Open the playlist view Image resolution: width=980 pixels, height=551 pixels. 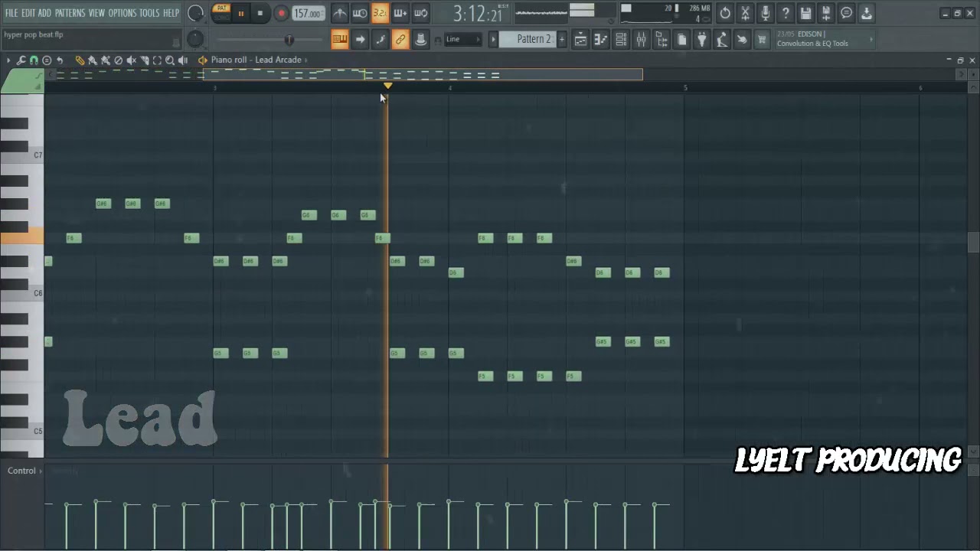(580, 40)
